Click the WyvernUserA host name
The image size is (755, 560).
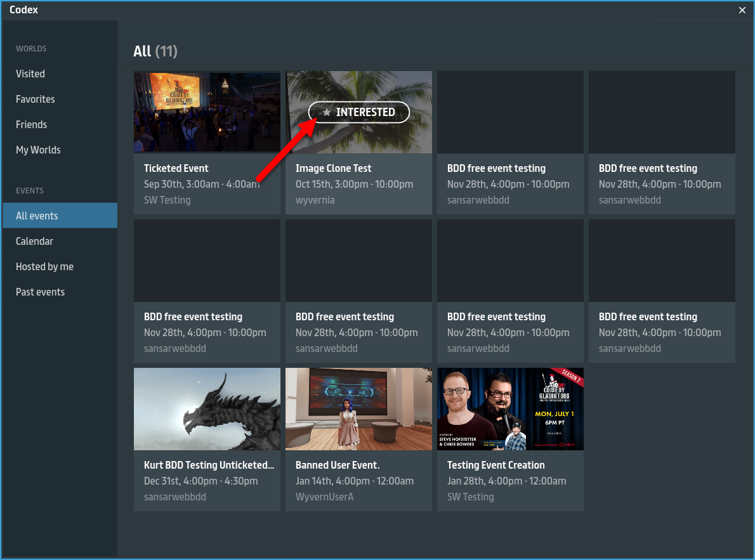point(324,497)
